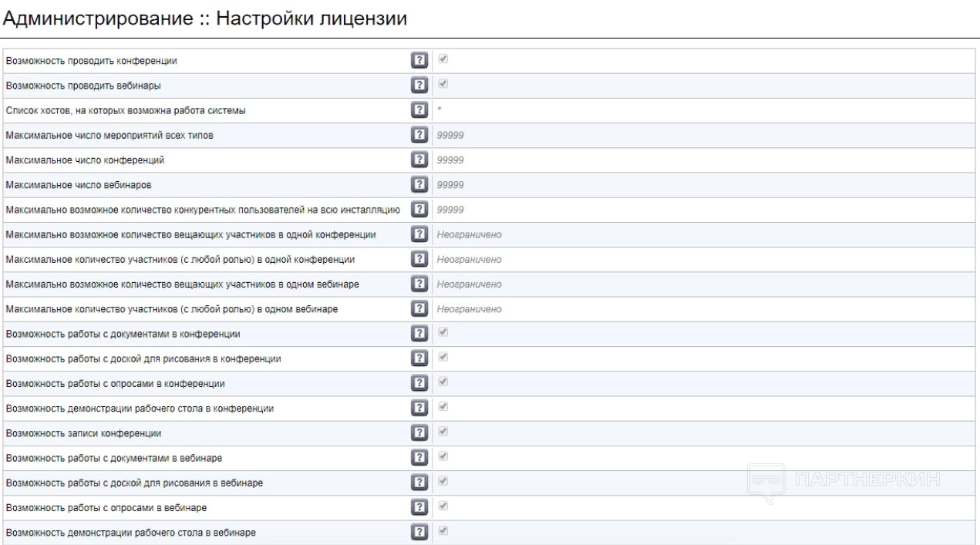
Task: Toggle checkbox for drawing board in conference
Action: (x=443, y=357)
